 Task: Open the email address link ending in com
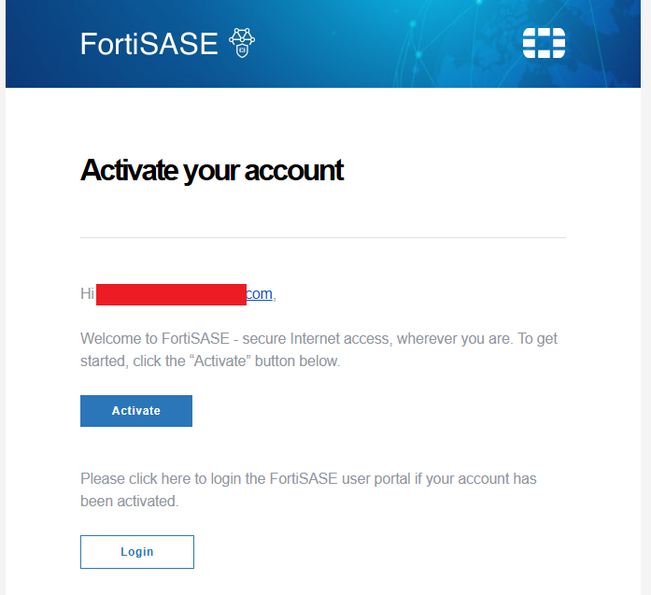(x=259, y=294)
